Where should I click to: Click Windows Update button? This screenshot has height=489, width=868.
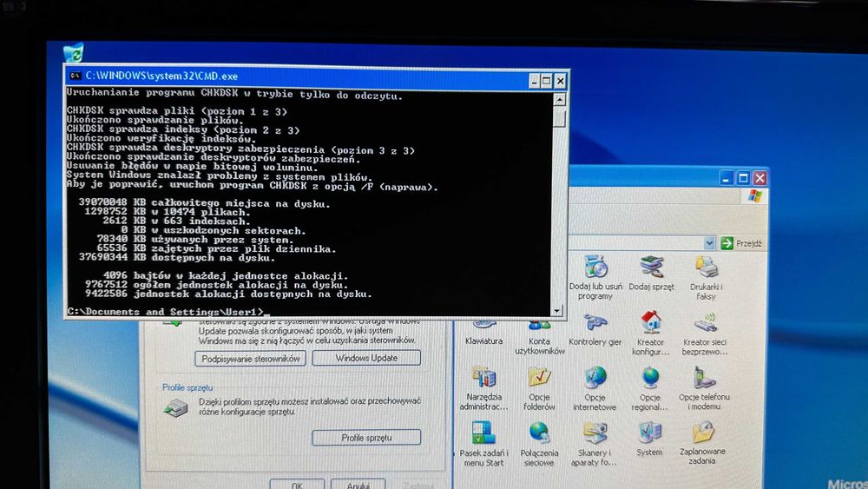(366, 358)
